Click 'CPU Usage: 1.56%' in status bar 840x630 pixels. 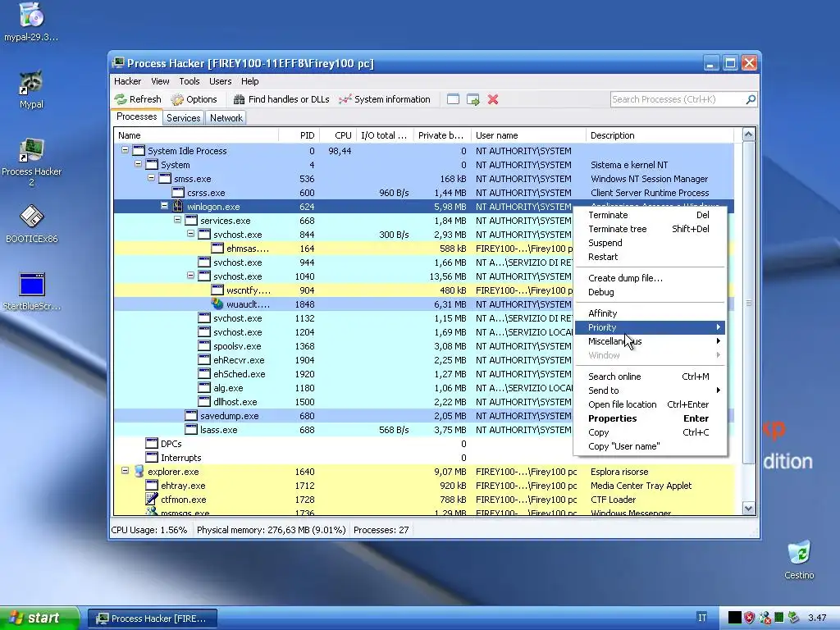point(149,530)
